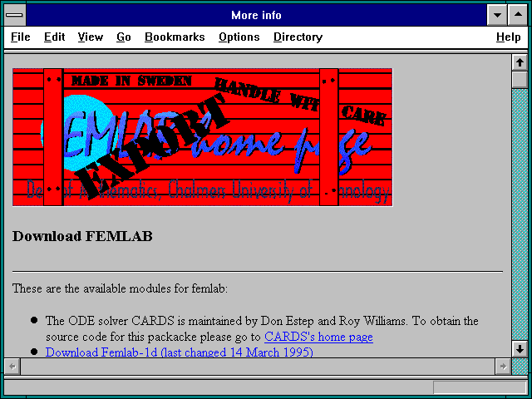The height and width of the screenshot is (399, 532).
Task: Open the Go menu
Action: (124, 37)
